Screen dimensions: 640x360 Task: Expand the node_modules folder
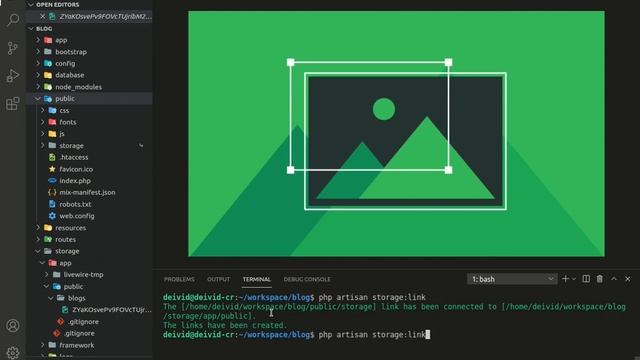(x=89, y=87)
